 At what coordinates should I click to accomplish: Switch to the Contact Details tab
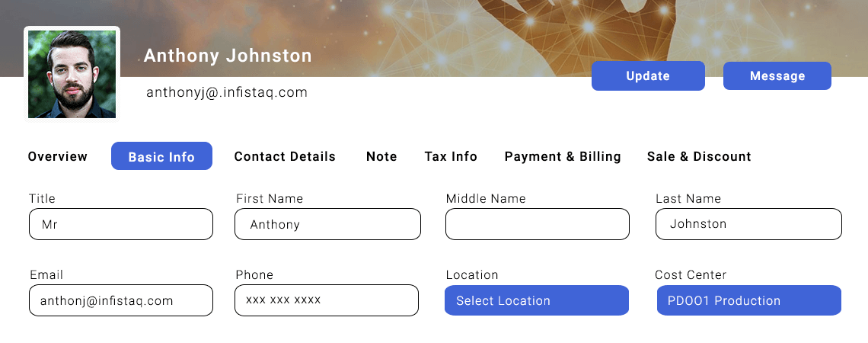(x=285, y=156)
